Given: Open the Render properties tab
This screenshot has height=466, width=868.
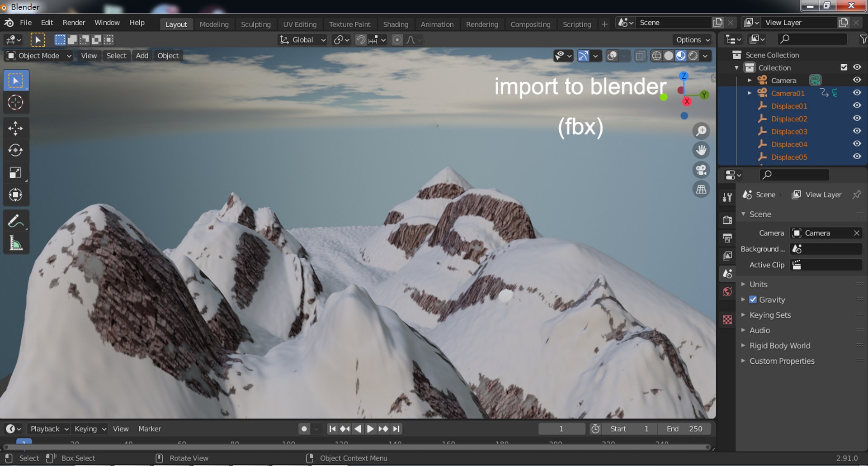Looking at the screenshot, I should point(727,220).
